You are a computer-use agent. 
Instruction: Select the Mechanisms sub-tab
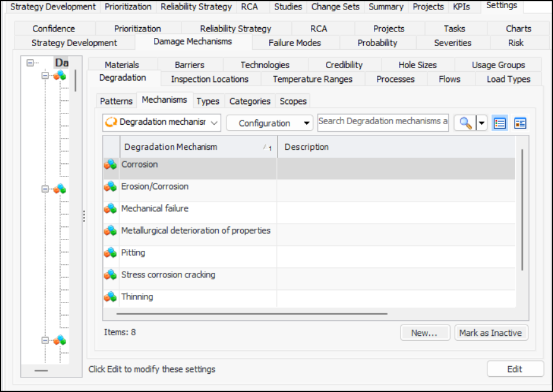click(x=165, y=100)
